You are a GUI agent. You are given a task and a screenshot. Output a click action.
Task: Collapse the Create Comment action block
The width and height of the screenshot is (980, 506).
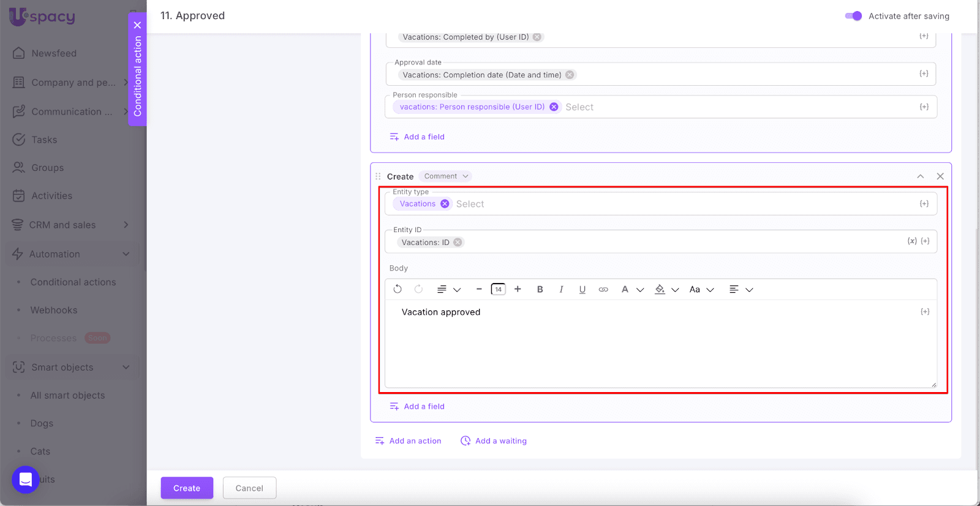pyautogui.click(x=920, y=176)
